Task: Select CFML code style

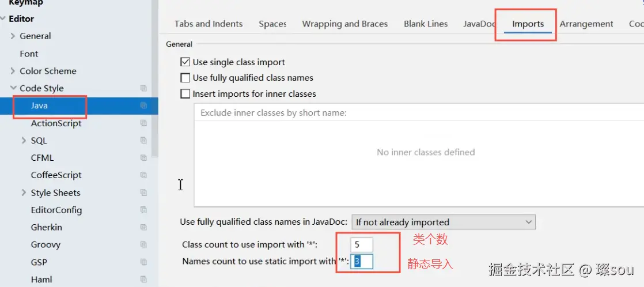Action: click(42, 157)
